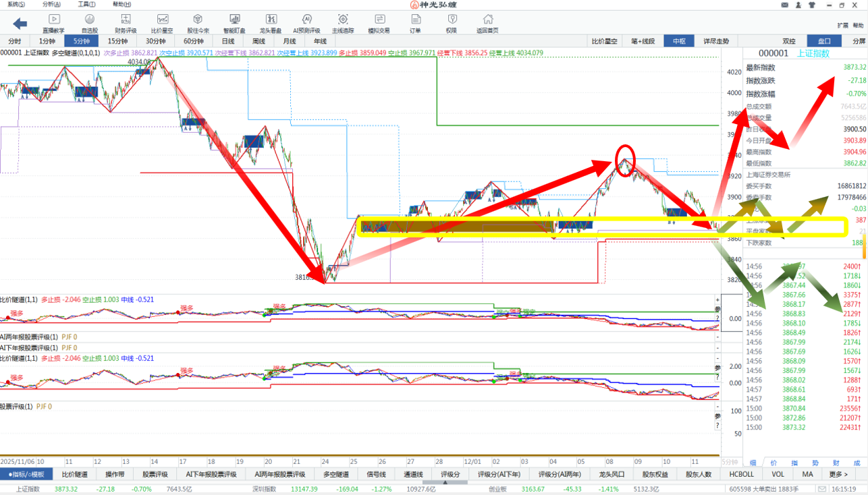Open the 自选股 watchlist icon
Viewport: 868px width, 495px height.
pyautogui.click(x=90, y=23)
